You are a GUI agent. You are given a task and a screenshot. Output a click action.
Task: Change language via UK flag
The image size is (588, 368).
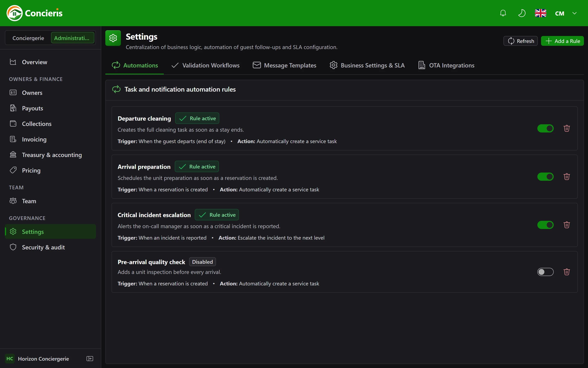[540, 13]
